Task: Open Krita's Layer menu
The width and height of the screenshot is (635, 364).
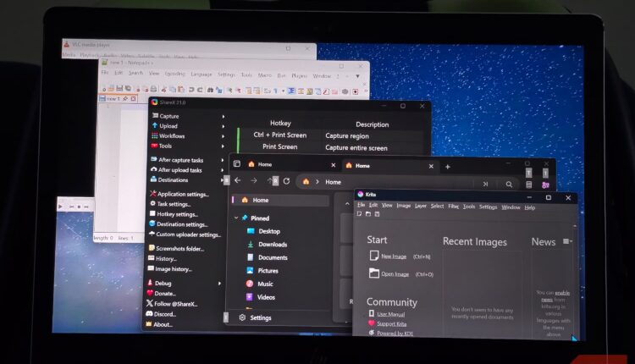Action: (420, 206)
